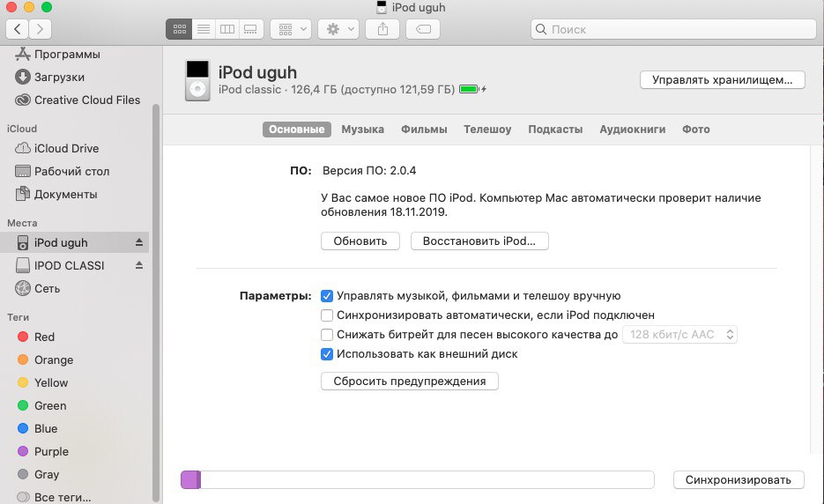Open Рабочий стол in the sidebar

[73, 171]
